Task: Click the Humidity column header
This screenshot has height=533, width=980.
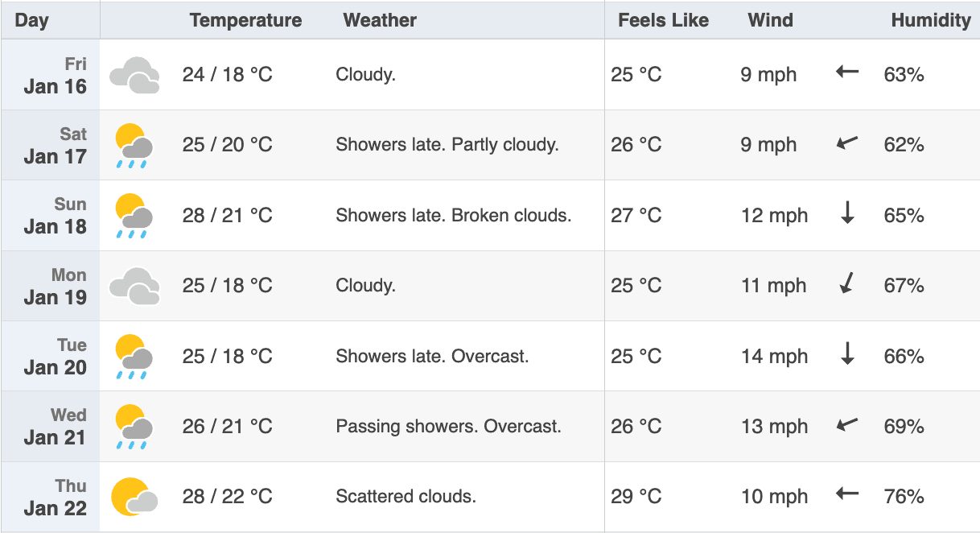Action: 931,21
